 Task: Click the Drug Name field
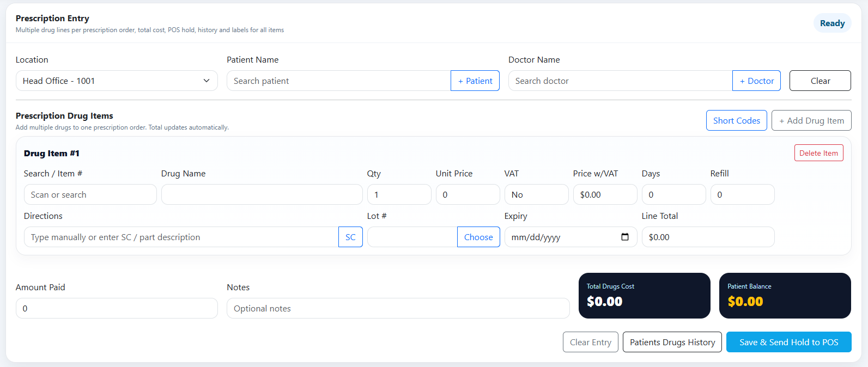coord(262,194)
